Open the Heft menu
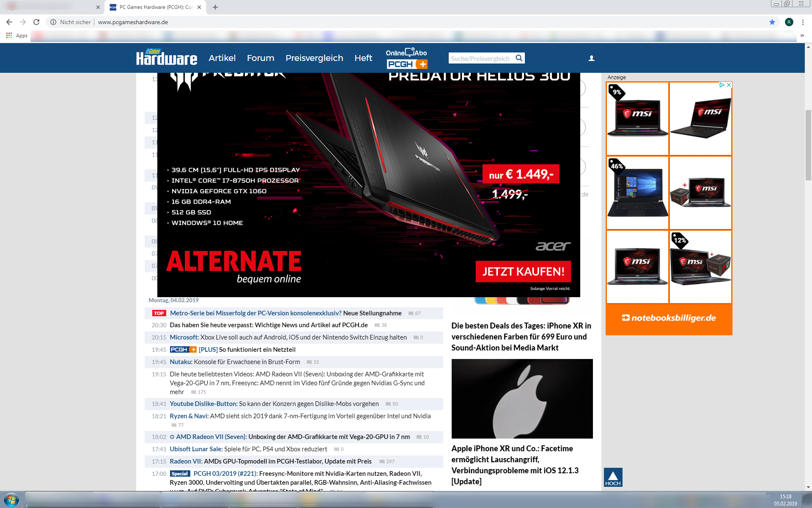Screen dimensions: 812x508 click(363, 58)
